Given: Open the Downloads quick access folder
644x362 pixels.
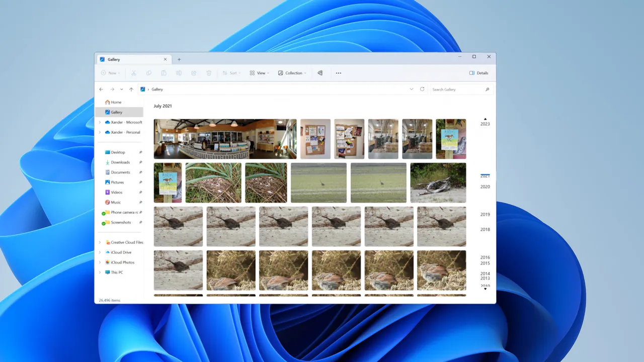Looking at the screenshot, I should (x=120, y=162).
